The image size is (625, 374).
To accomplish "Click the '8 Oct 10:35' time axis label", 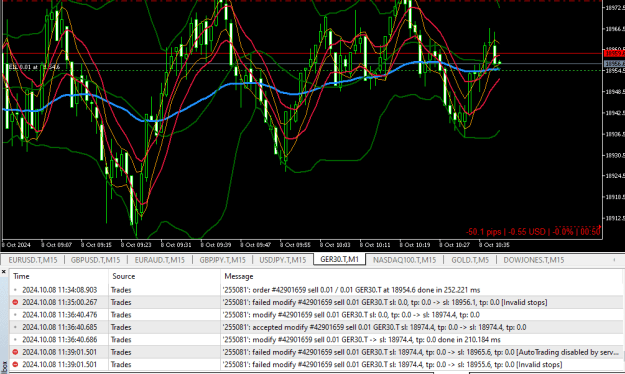I will (x=494, y=245).
